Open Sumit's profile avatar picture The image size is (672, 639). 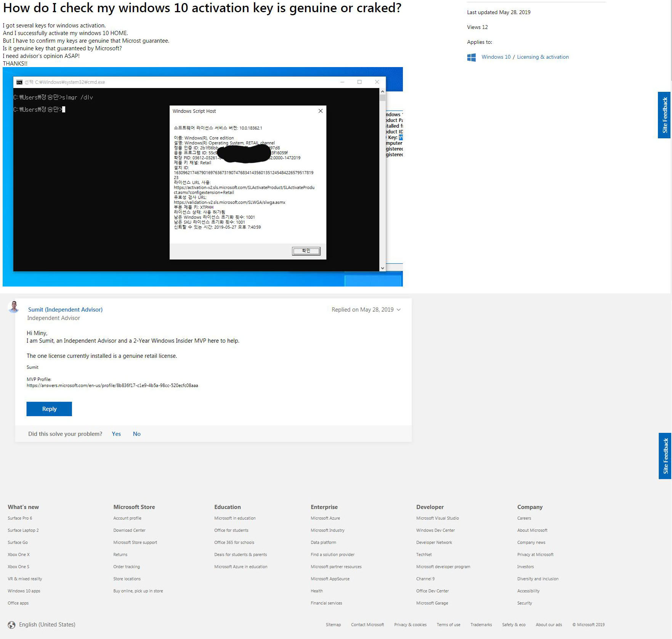pos(14,307)
